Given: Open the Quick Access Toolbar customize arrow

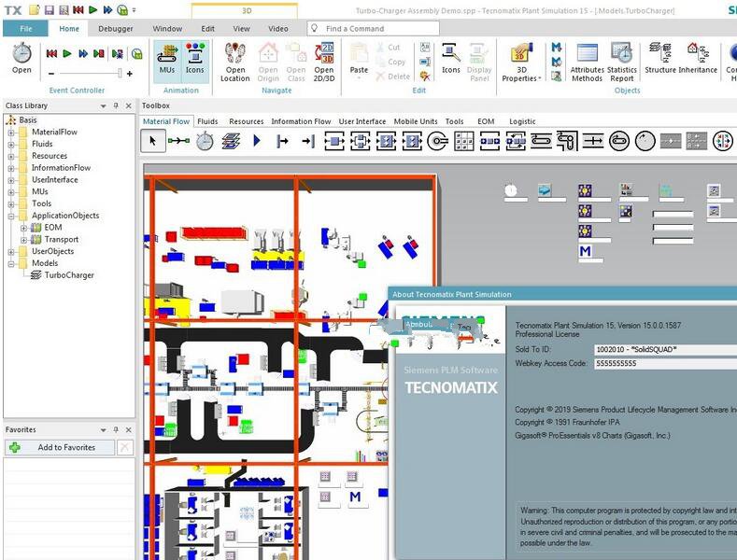Looking at the screenshot, I should [135, 10].
